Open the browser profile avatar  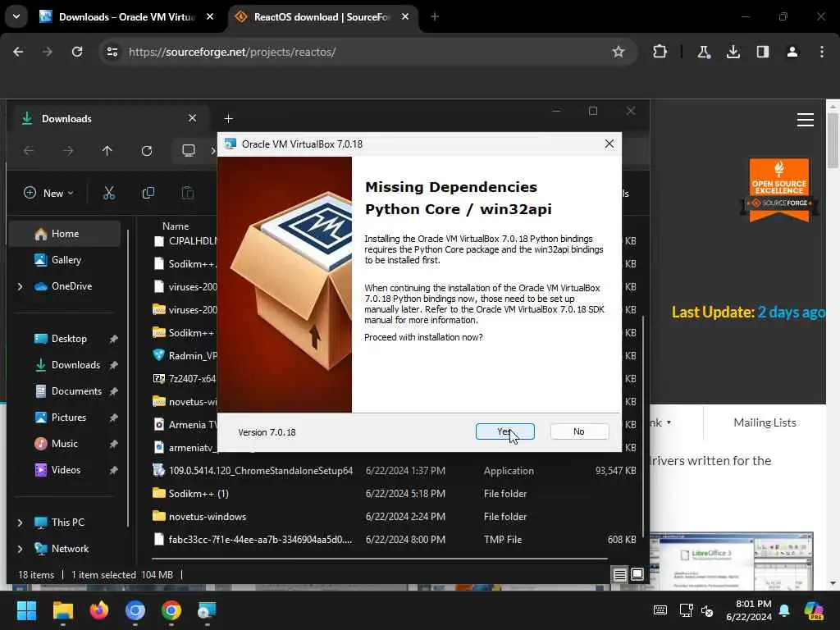tap(792, 52)
